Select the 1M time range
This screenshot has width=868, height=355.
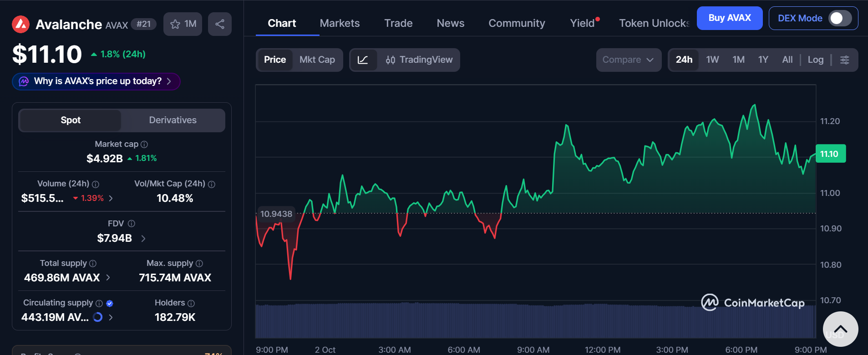(x=738, y=60)
